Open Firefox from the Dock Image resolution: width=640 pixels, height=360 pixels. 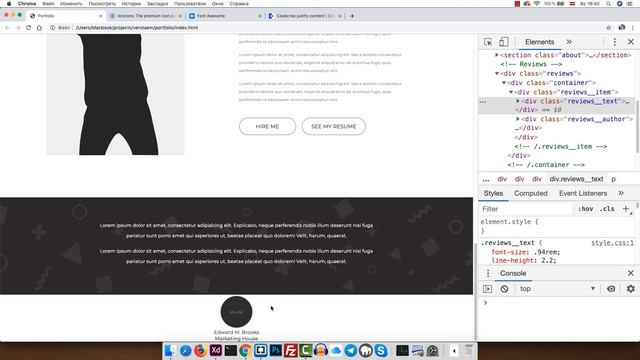(x=200, y=350)
